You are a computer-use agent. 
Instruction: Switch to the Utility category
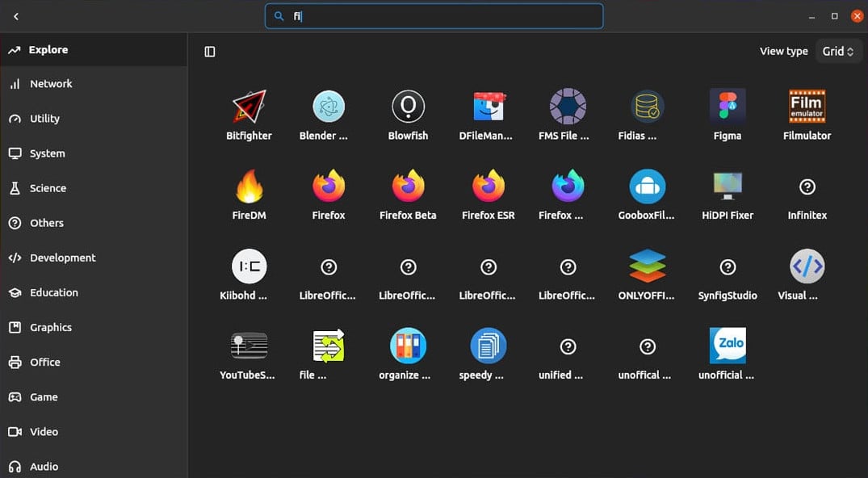click(x=94, y=119)
